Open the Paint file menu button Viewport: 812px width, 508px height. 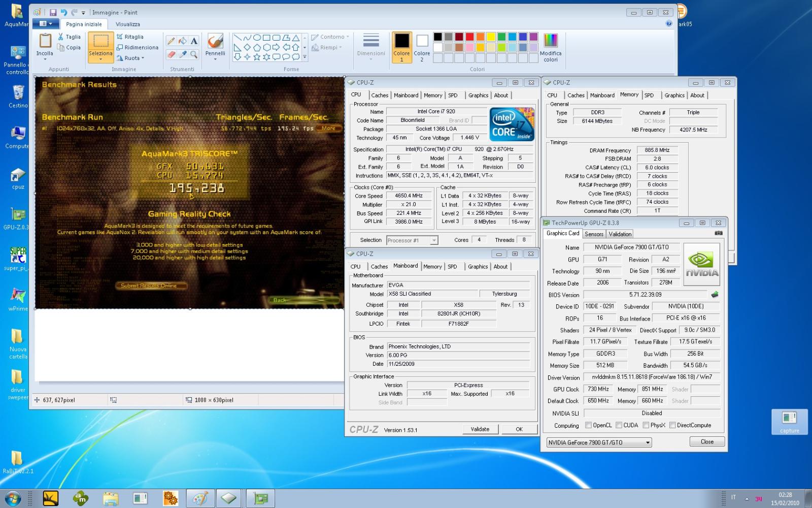tap(46, 24)
